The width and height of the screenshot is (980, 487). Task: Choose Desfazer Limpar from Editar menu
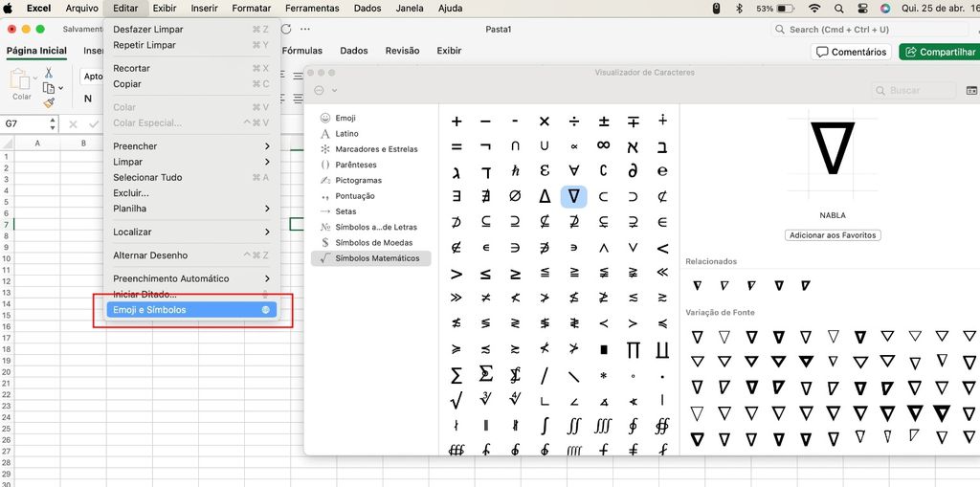click(191, 30)
